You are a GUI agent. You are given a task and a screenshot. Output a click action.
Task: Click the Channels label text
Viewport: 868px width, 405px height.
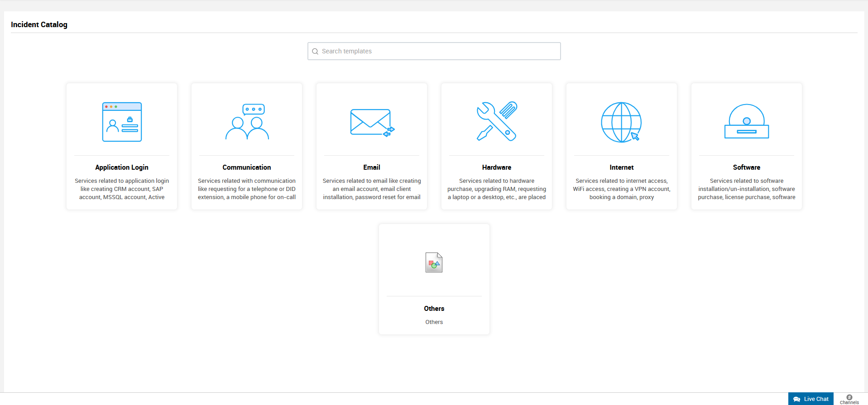(x=849, y=402)
